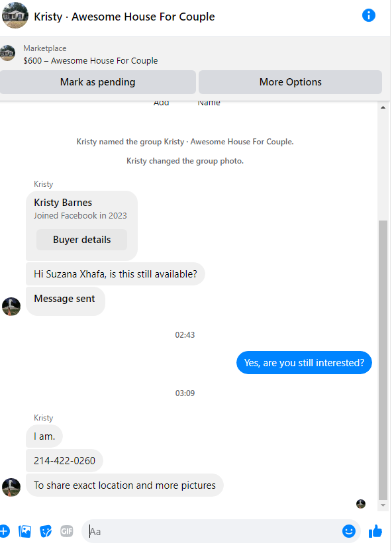Open the GIF picker
Screen dimensions: 392x551
click(67, 531)
